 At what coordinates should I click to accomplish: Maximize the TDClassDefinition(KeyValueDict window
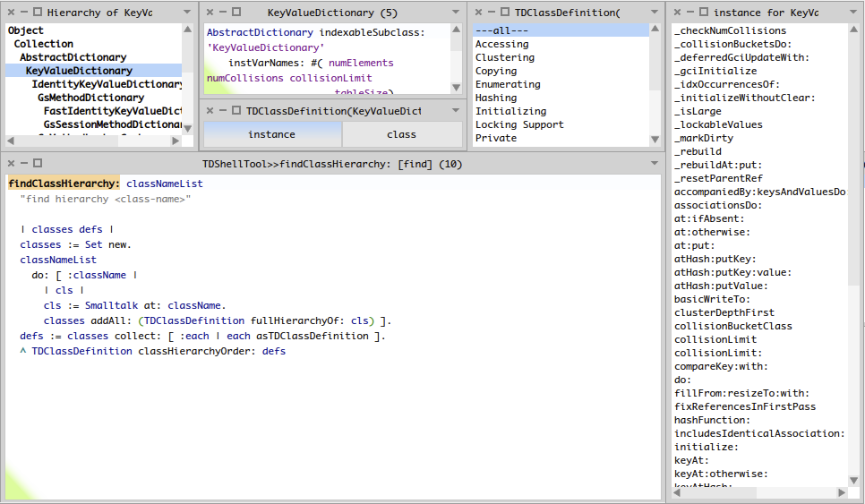(x=236, y=110)
